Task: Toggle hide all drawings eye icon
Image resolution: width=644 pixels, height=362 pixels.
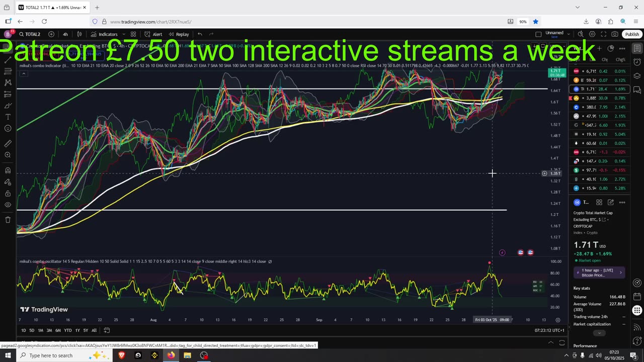Action: 8,205
